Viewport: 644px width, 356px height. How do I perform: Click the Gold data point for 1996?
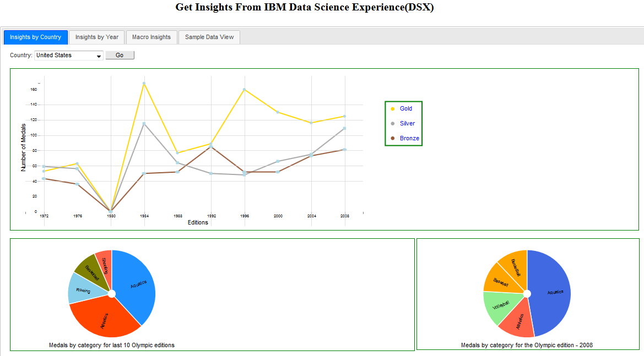(x=245, y=89)
